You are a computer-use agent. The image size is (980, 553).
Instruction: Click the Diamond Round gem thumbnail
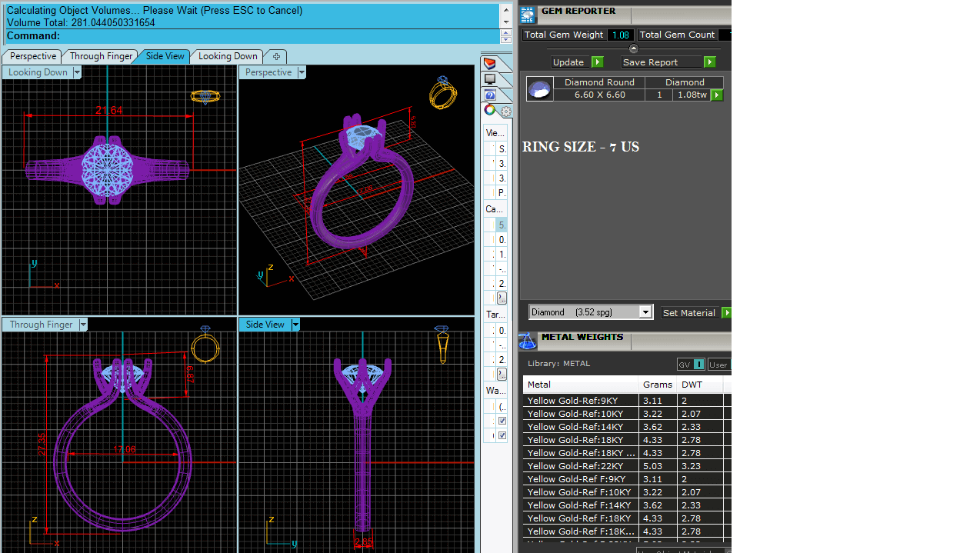539,89
